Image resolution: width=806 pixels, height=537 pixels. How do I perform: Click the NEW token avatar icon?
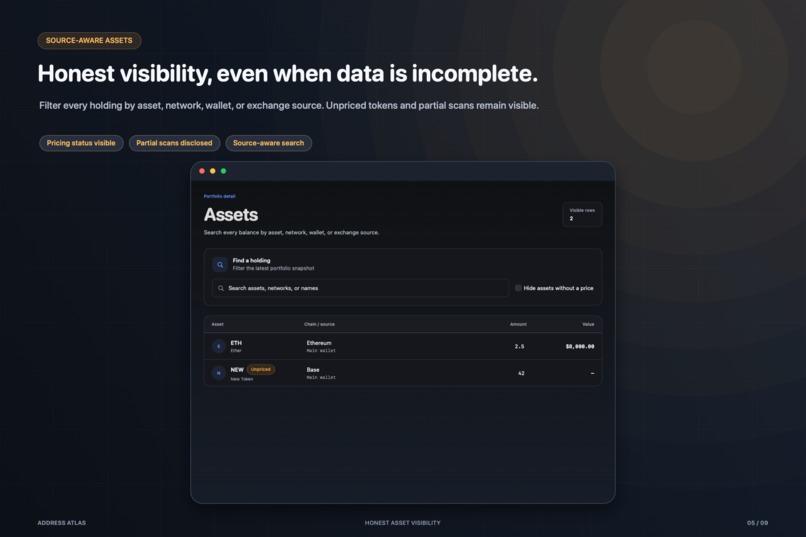pos(219,373)
